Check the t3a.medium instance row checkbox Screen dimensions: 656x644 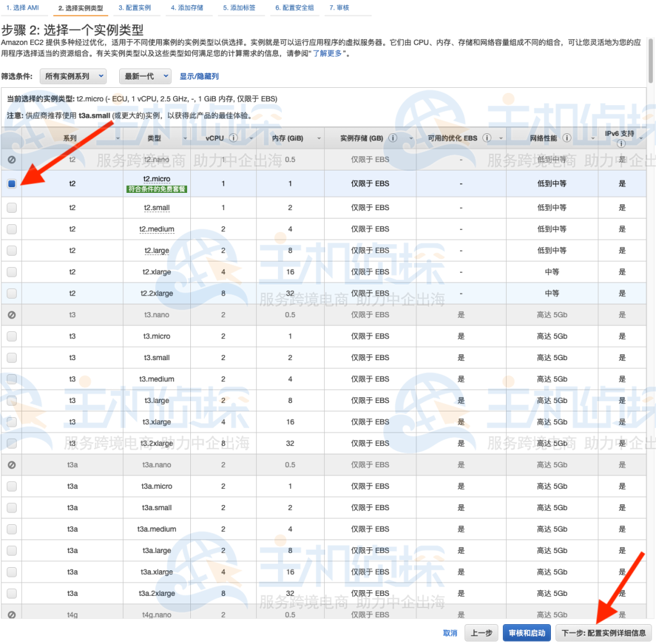click(x=11, y=529)
